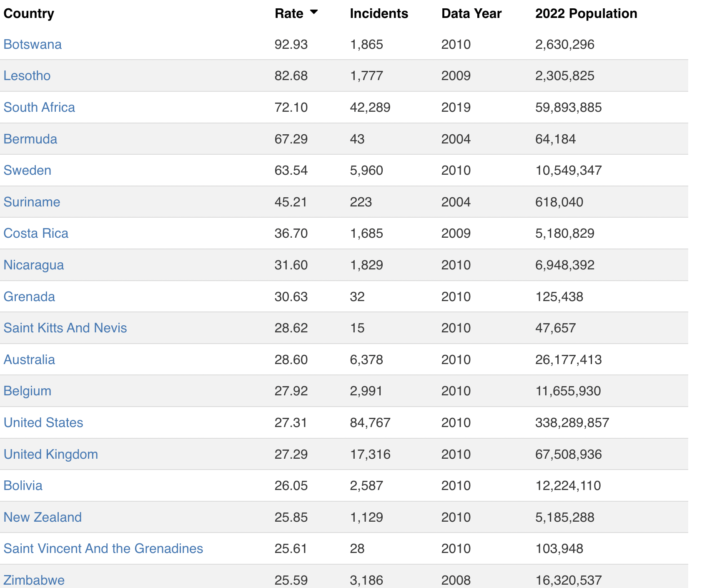Viewport: 712px width, 588px height.
Task: Open the Lesotho country link
Action: tap(27, 75)
